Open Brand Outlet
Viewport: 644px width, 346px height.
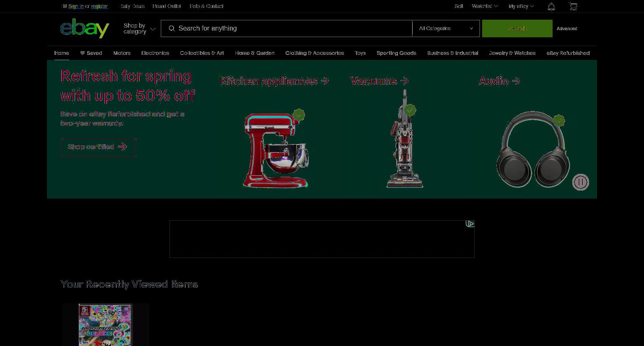(166, 6)
